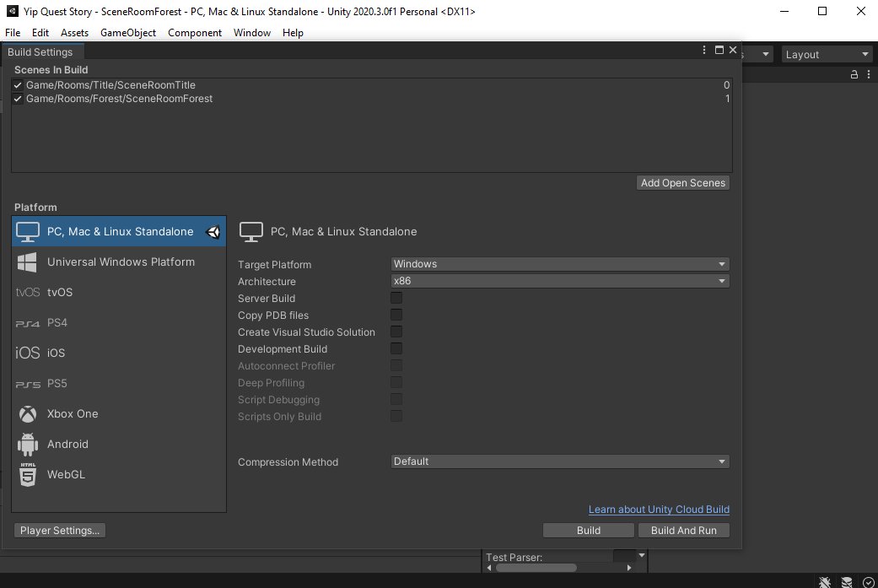
Task: Select the Android platform
Action: (x=119, y=444)
